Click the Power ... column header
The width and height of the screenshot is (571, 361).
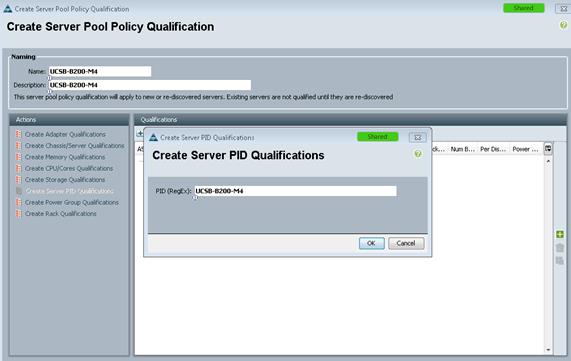point(525,149)
